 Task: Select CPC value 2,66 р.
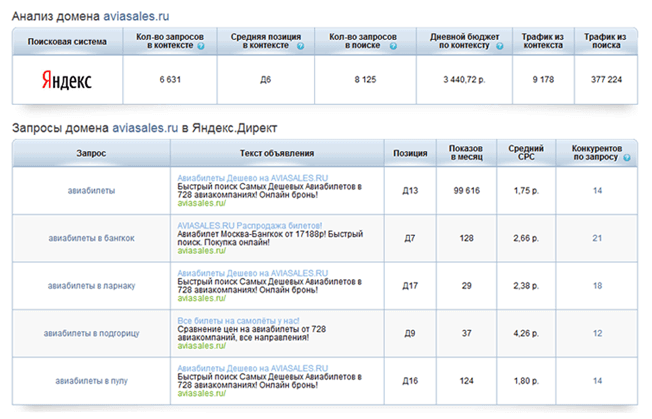(526, 238)
